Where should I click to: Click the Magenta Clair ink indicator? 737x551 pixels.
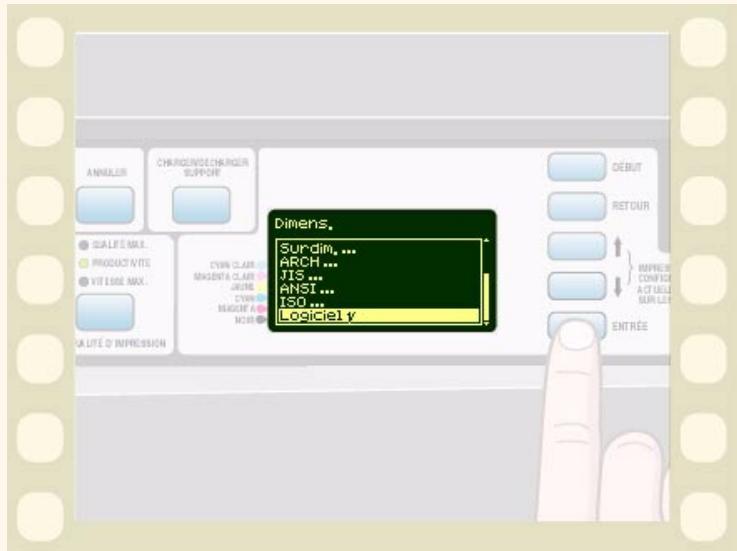click(262, 276)
